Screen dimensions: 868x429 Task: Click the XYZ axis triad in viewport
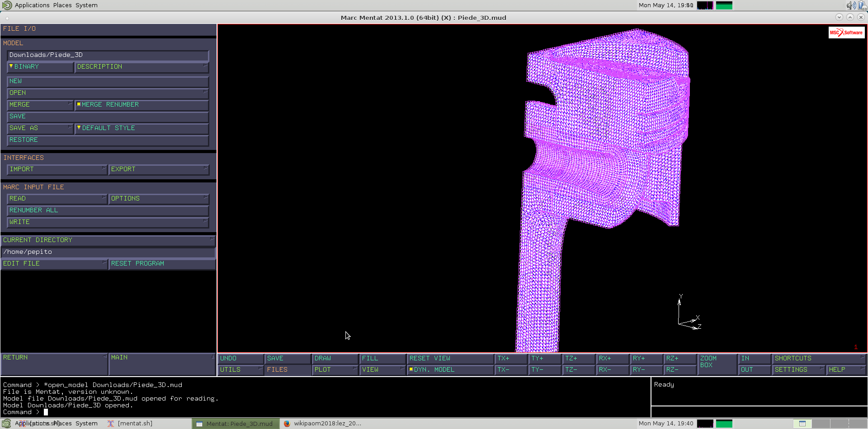(689, 312)
